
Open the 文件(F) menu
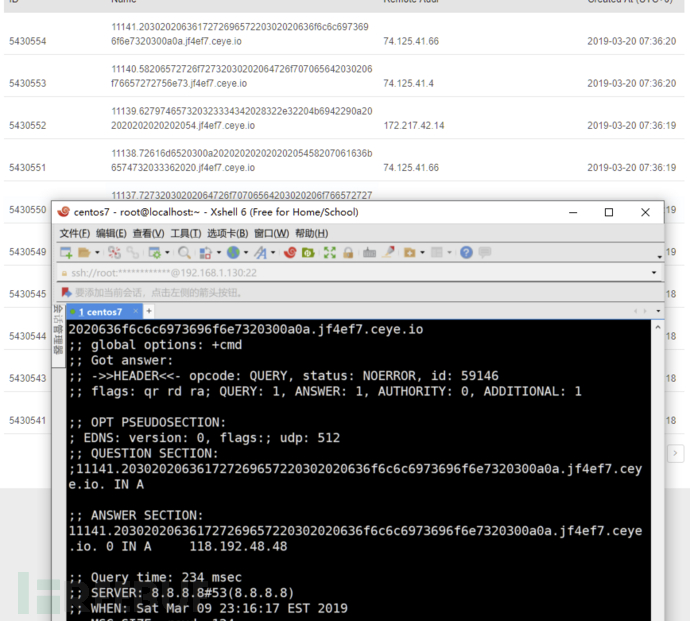74,233
